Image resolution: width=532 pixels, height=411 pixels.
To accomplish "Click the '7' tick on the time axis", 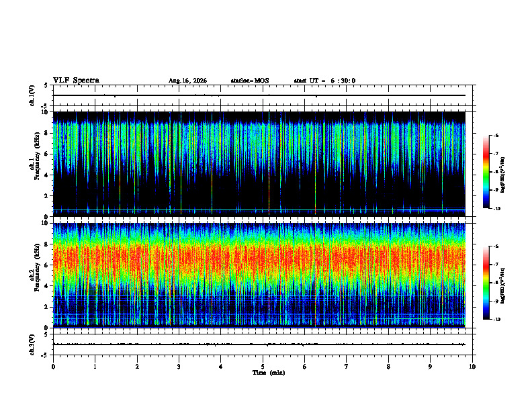I will click(347, 367).
